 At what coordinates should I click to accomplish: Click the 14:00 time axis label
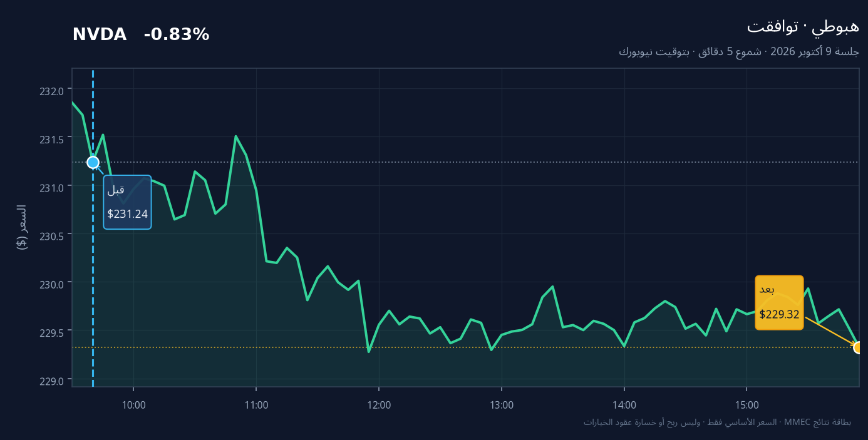click(625, 405)
